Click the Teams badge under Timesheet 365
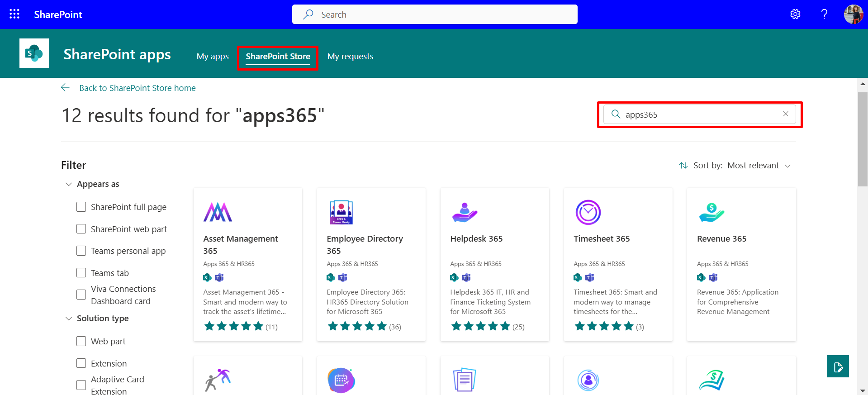The image size is (868, 395). pyautogui.click(x=590, y=277)
